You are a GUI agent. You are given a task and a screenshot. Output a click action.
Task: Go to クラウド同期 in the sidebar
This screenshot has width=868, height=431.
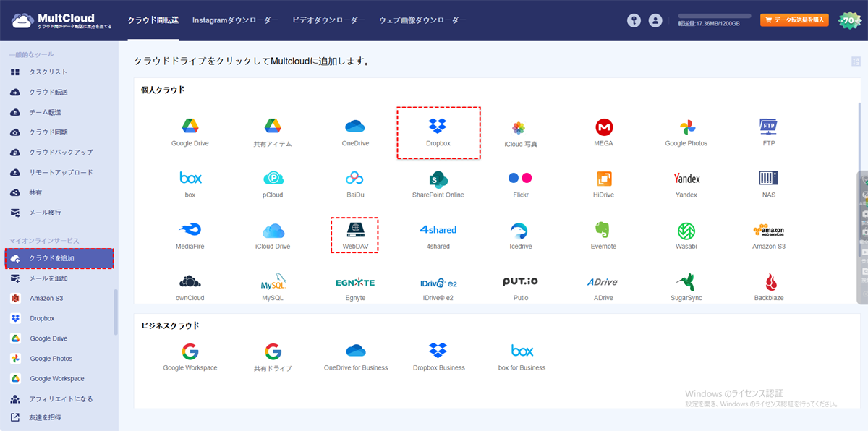(48, 132)
